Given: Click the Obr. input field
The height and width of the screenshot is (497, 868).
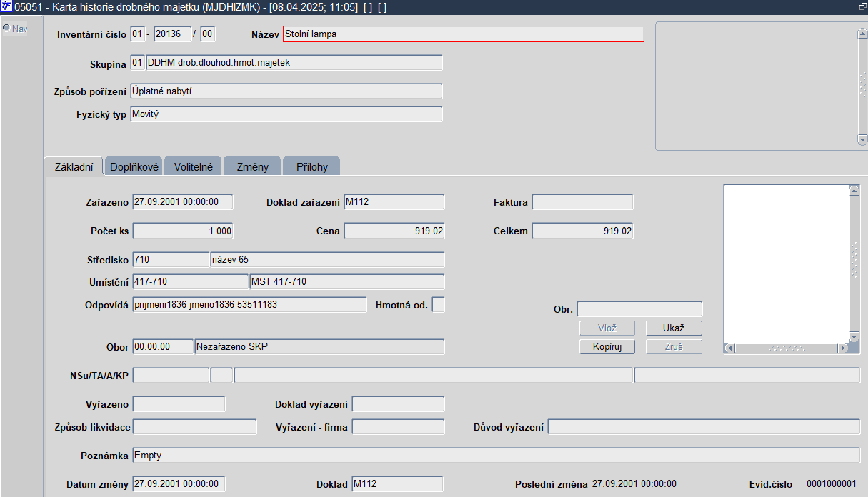Looking at the screenshot, I should point(639,309).
